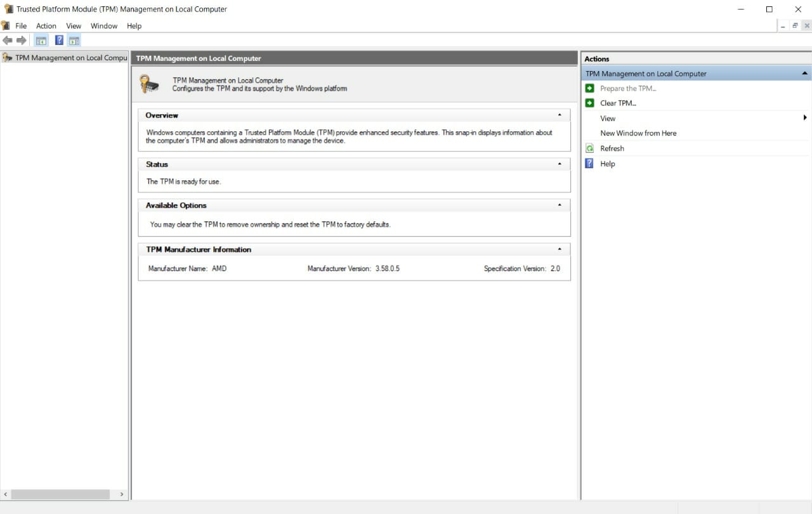Select TPM Management on Local Computer tree node
Image resolution: width=812 pixels, height=514 pixels.
pyautogui.click(x=71, y=58)
